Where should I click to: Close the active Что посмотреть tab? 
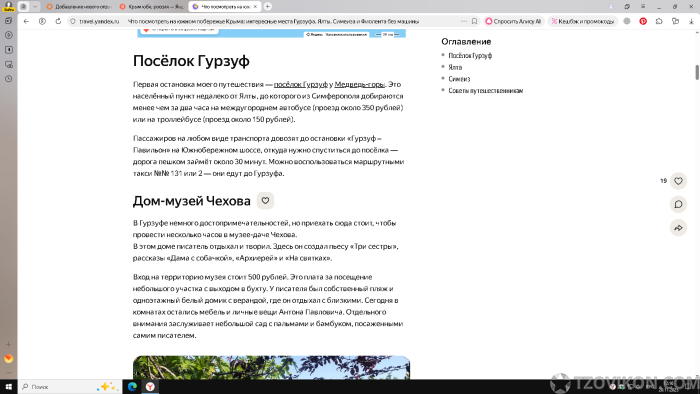point(255,6)
